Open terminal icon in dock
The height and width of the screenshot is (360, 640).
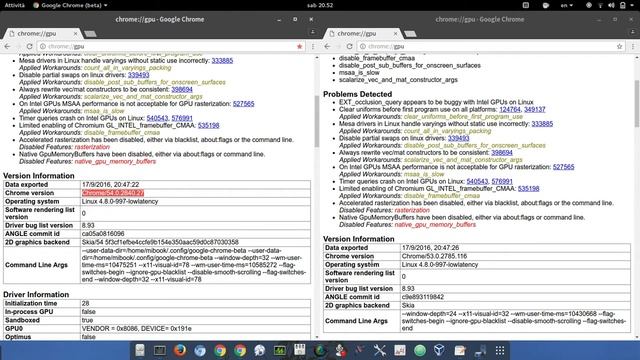click(x=160, y=350)
